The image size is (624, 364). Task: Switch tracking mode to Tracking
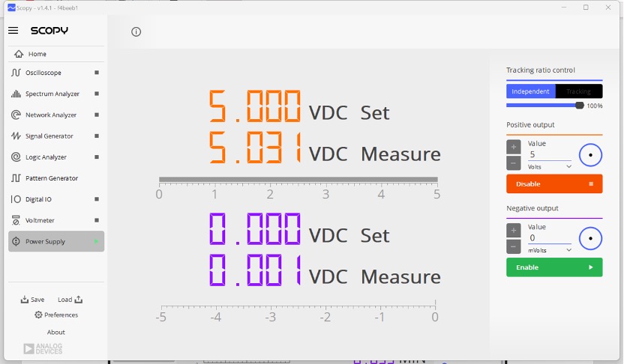(x=579, y=91)
